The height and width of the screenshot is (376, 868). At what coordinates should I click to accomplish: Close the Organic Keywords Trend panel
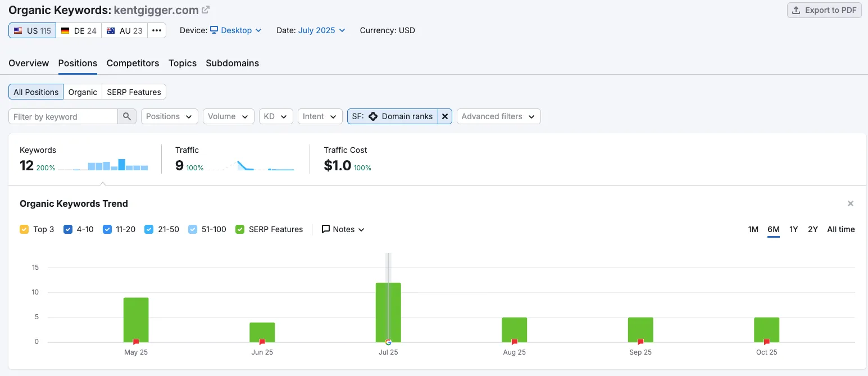point(850,203)
